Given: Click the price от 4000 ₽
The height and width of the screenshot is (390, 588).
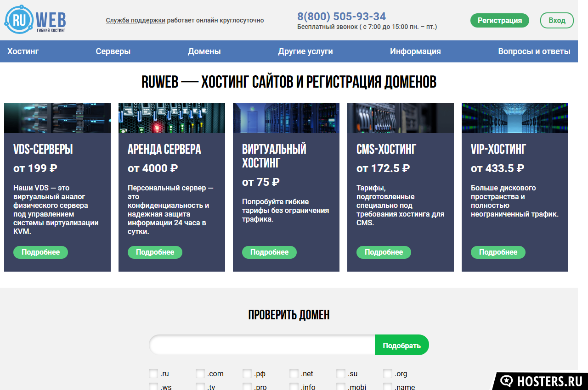Looking at the screenshot, I should click(x=153, y=168).
